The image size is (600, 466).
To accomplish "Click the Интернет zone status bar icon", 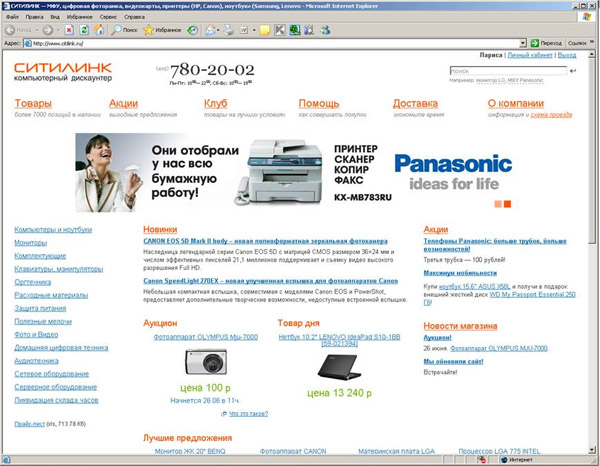I will (504, 459).
